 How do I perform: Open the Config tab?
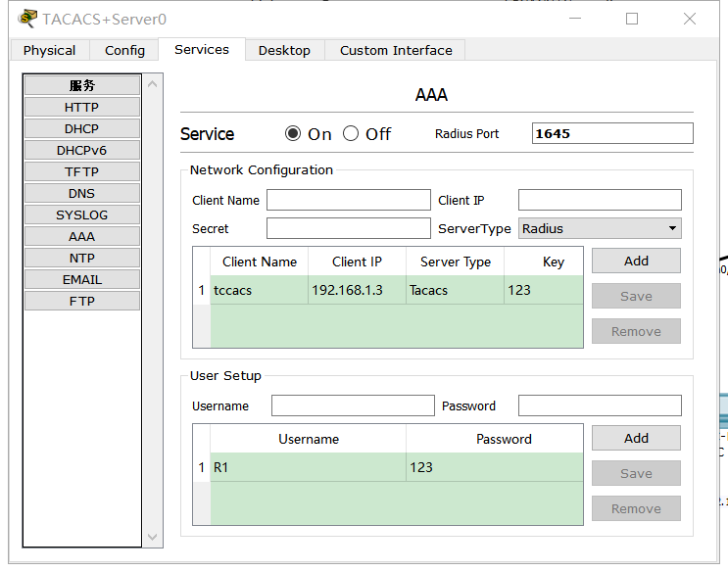click(x=124, y=50)
